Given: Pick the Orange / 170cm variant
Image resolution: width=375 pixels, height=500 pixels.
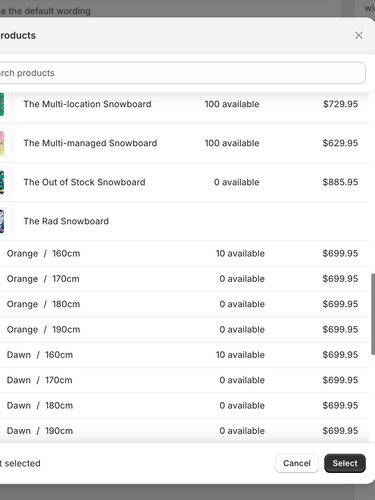Looking at the screenshot, I should click(x=184, y=279).
